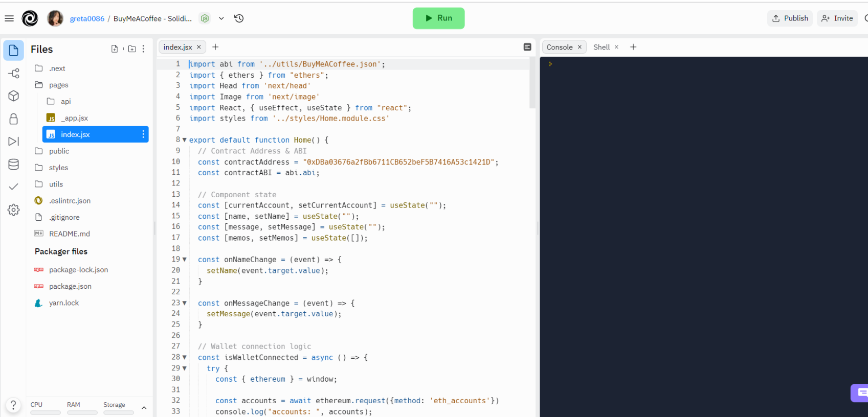Expand the resources panel chevron
868x417 pixels.
pyautogui.click(x=144, y=408)
